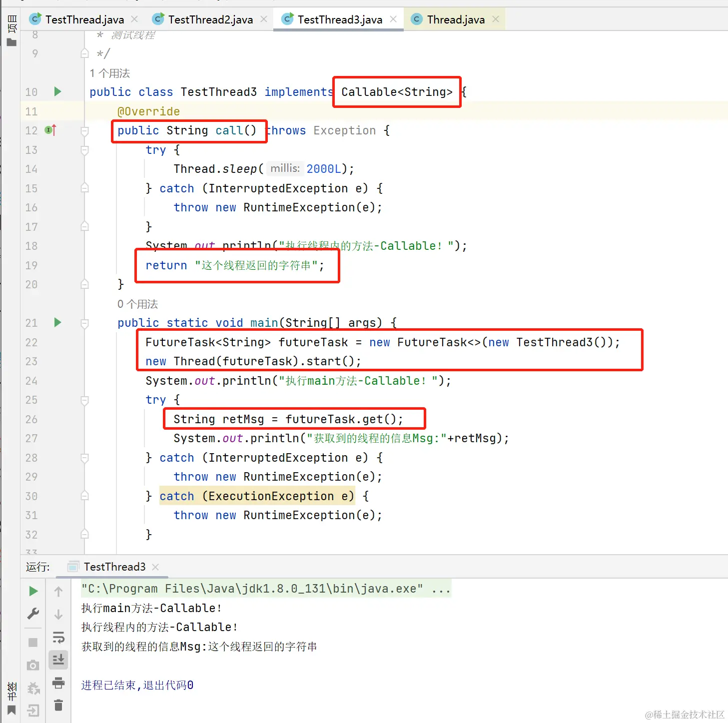Click the '运行:' panel label
Image resolution: width=728 pixels, height=723 pixels.
[x=38, y=567]
